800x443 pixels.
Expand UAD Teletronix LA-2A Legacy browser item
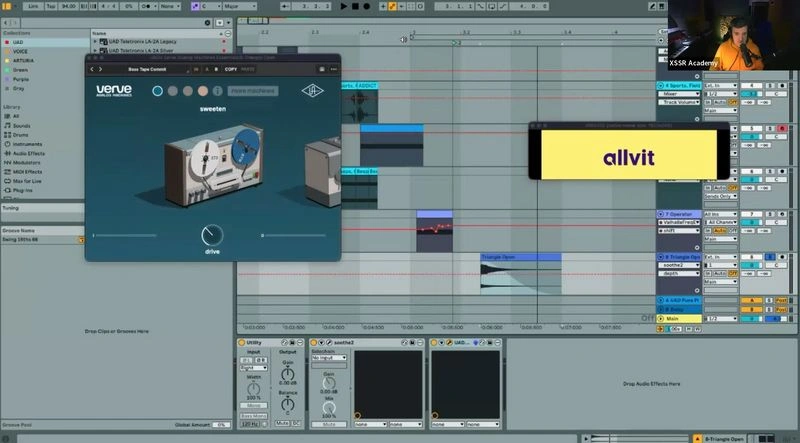pos(95,41)
